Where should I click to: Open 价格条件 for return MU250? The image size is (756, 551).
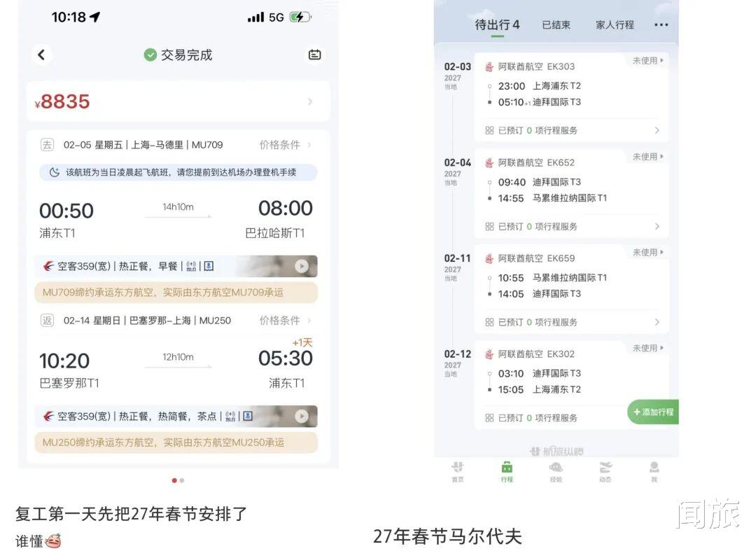285,320
